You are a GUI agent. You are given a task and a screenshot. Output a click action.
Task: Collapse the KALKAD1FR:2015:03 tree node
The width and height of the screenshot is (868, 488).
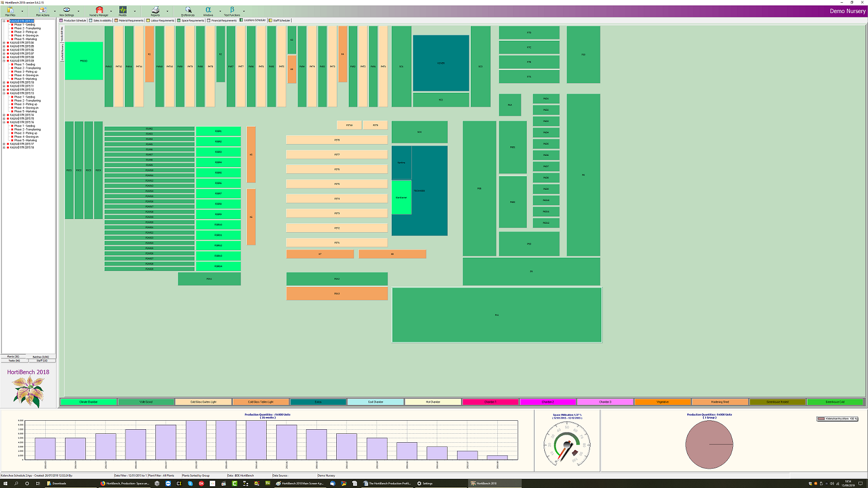4,21
